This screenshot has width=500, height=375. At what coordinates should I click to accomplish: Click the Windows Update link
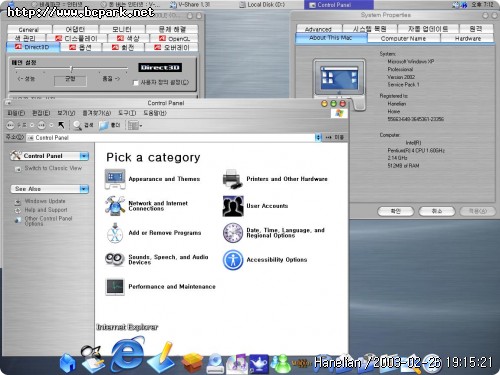pyautogui.click(x=45, y=201)
